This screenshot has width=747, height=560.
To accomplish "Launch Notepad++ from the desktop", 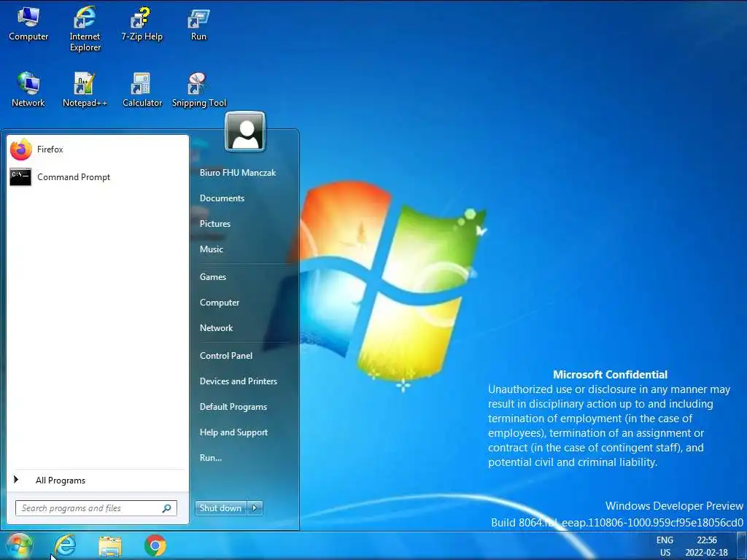I will [85, 90].
